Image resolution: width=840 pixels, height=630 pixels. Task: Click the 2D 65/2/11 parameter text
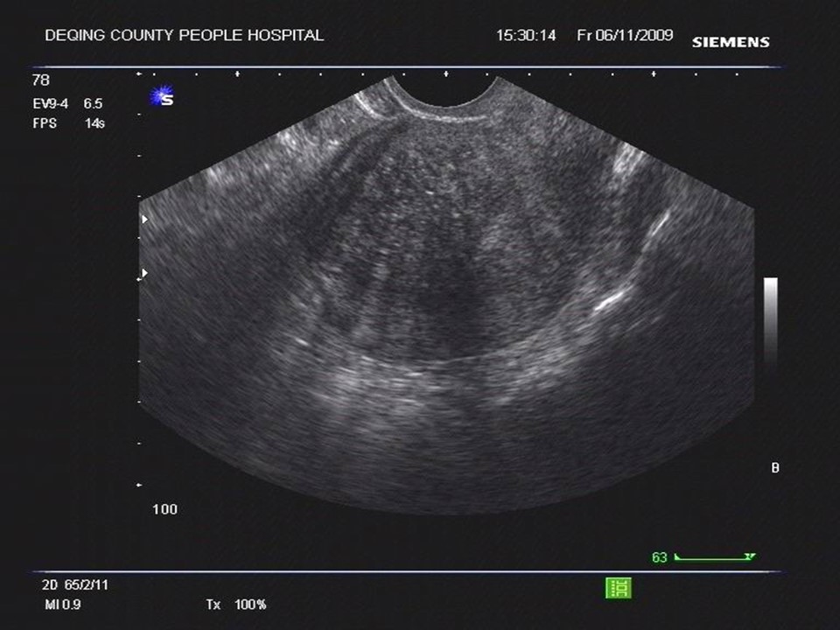coord(75,585)
